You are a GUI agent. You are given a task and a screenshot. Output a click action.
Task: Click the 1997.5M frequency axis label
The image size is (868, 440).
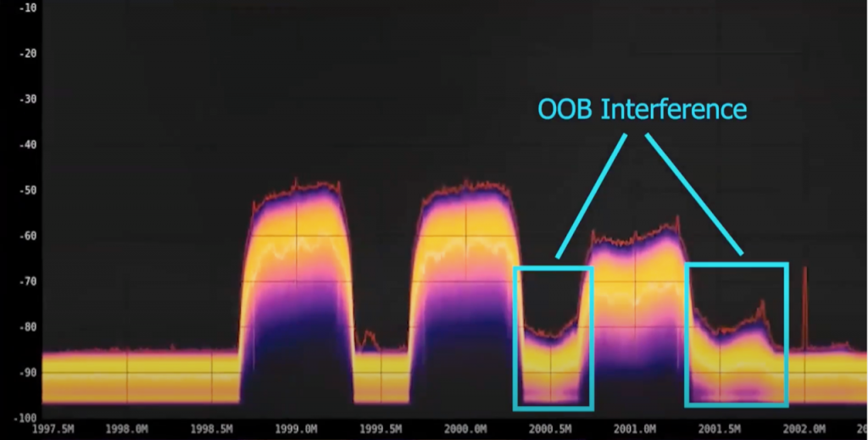pyautogui.click(x=53, y=429)
